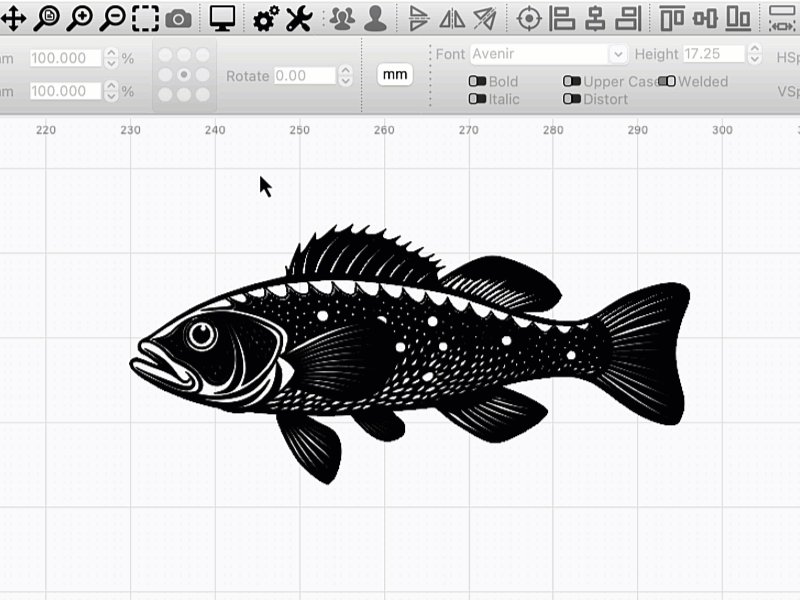Click into the Rotate angle input field
Viewport: 800px width, 600px height.
305,76
